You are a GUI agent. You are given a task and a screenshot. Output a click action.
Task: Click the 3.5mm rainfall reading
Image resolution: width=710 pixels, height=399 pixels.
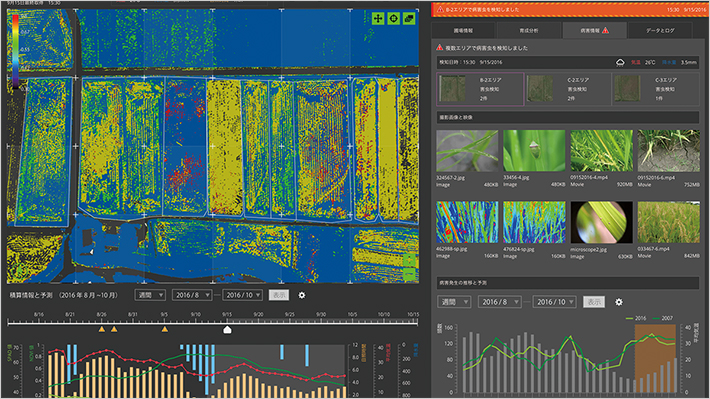coord(689,62)
